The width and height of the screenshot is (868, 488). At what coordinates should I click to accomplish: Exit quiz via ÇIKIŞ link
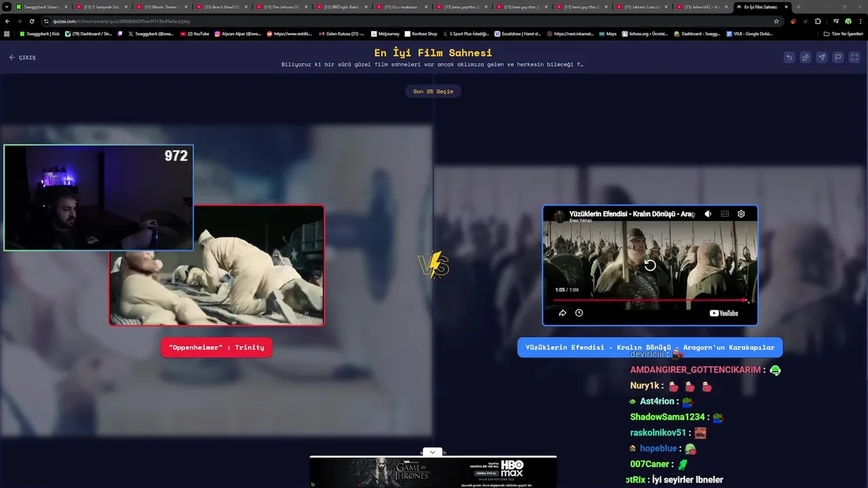point(22,58)
